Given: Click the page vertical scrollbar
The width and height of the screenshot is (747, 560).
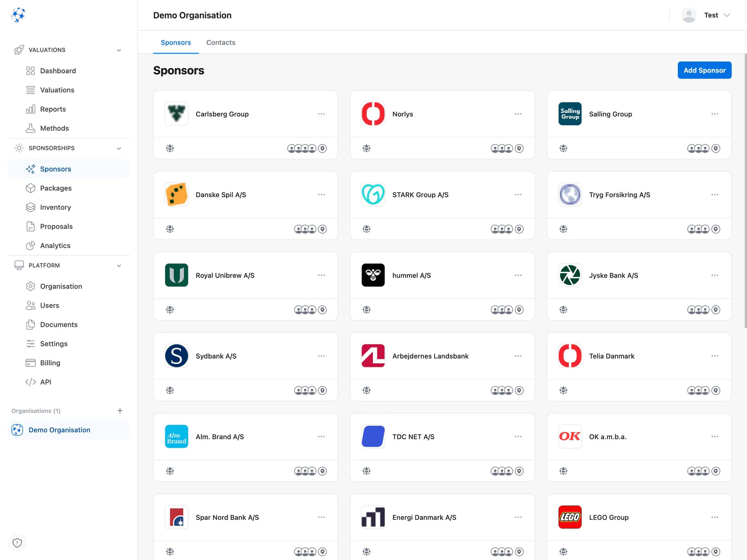Looking at the screenshot, I should pyautogui.click(x=745, y=191).
